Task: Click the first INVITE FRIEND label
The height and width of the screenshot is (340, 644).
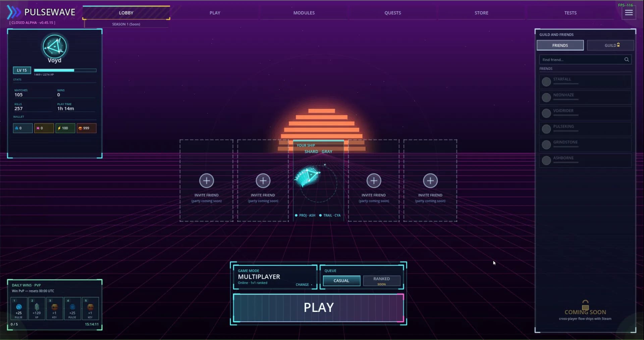Action: (207, 195)
